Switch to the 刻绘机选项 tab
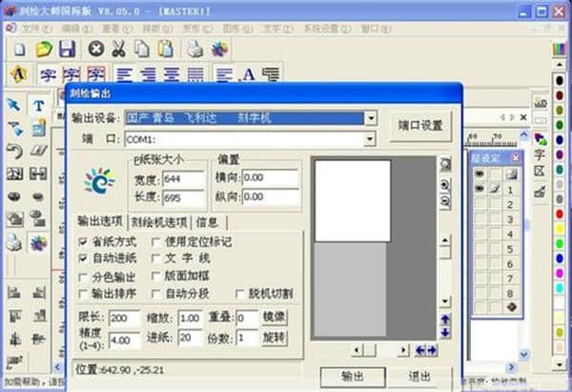 [159, 222]
